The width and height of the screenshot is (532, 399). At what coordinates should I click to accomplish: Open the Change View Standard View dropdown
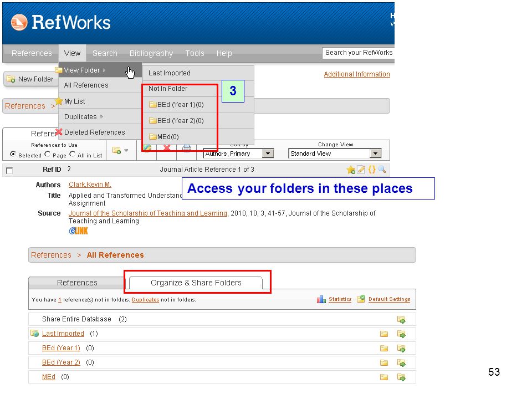335,154
